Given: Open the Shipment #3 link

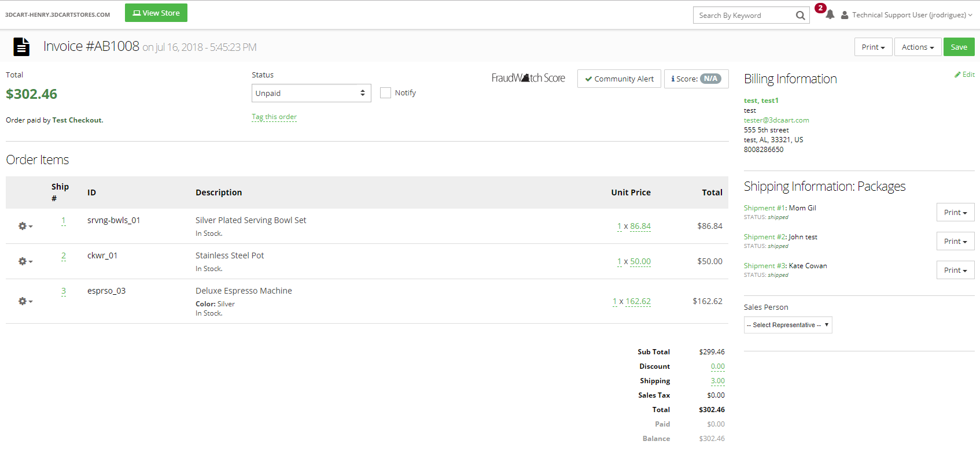Looking at the screenshot, I should tap(764, 266).
